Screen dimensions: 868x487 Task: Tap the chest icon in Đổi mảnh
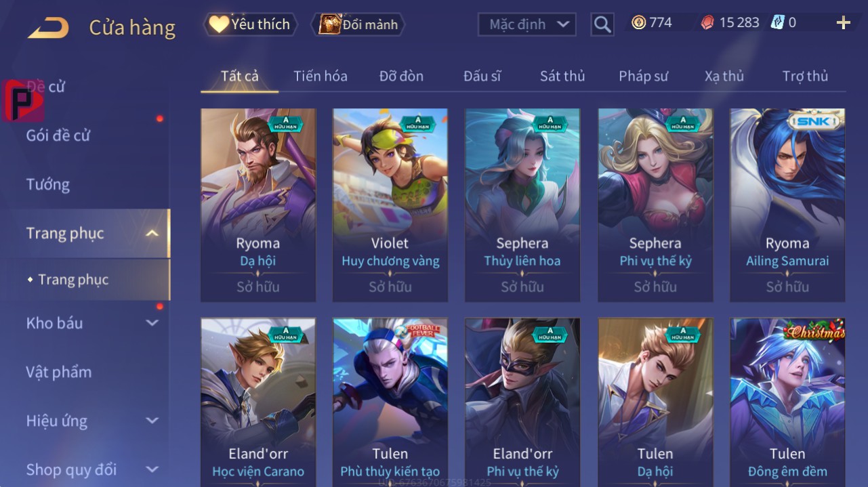pyautogui.click(x=329, y=24)
